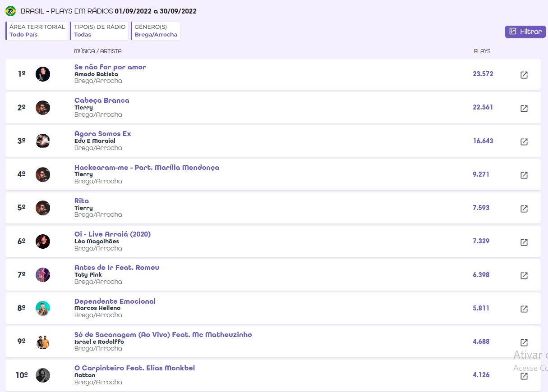
Task: Select artist name Nattan
Action: [x=85, y=375]
